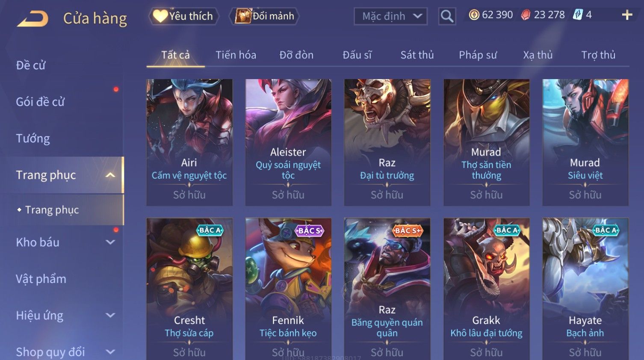Tap the golden back arrow icon
The width and height of the screenshot is (644, 360).
click(32, 19)
